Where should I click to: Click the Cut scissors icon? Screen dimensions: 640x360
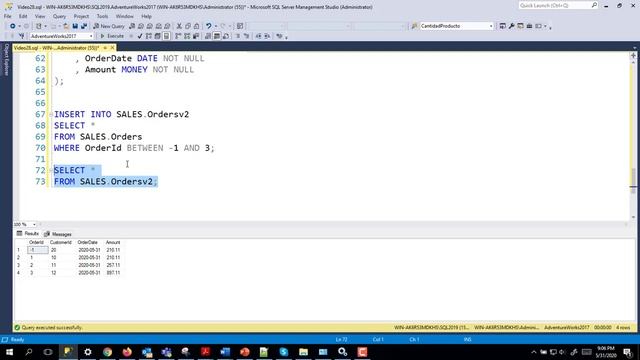point(179,26)
